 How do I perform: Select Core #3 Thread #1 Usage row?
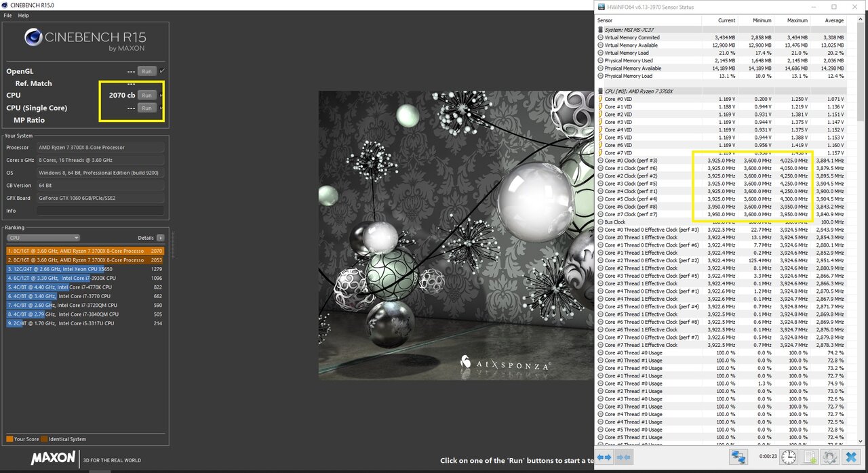coord(722,406)
